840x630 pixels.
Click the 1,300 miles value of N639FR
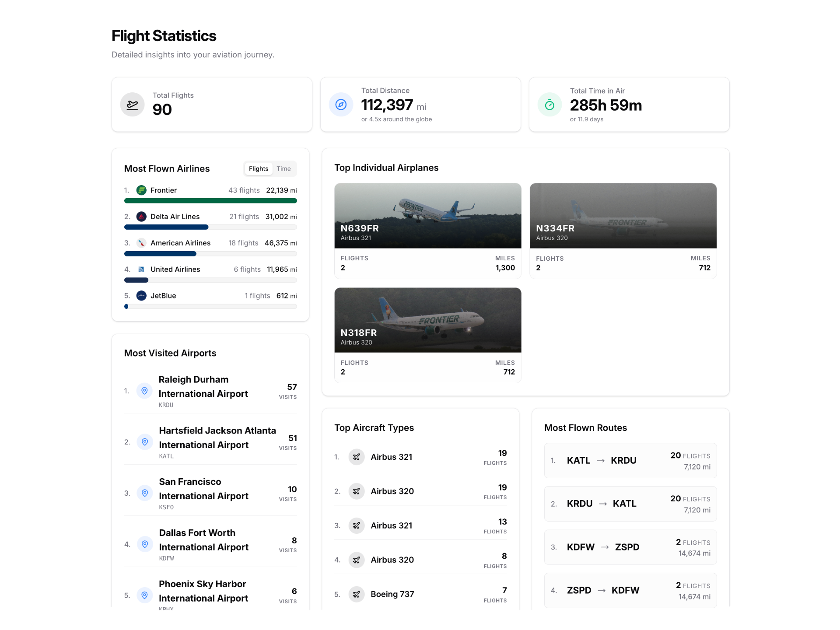click(505, 268)
